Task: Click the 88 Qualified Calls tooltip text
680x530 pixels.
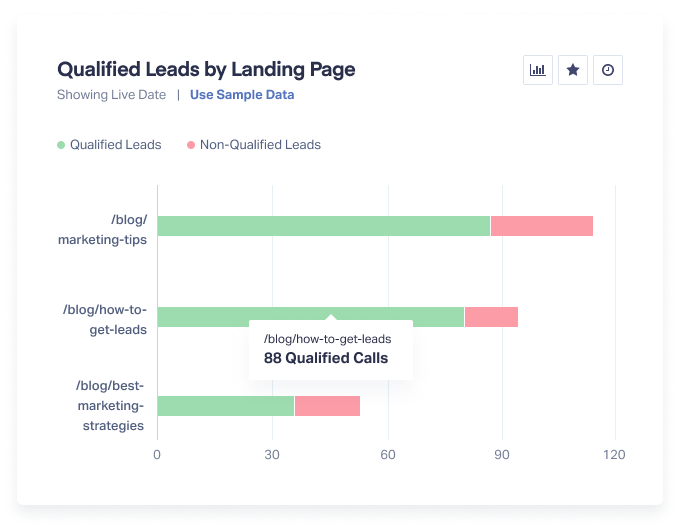Action: coord(326,358)
